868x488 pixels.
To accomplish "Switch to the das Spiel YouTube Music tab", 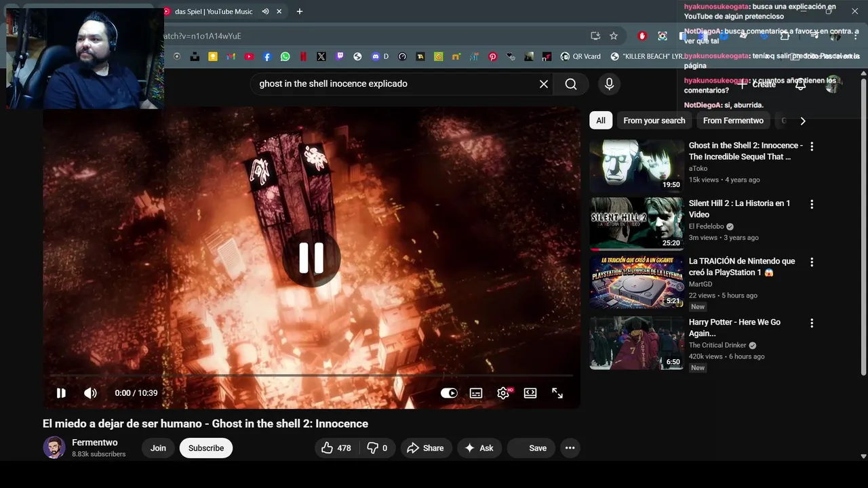I will pos(213,12).
